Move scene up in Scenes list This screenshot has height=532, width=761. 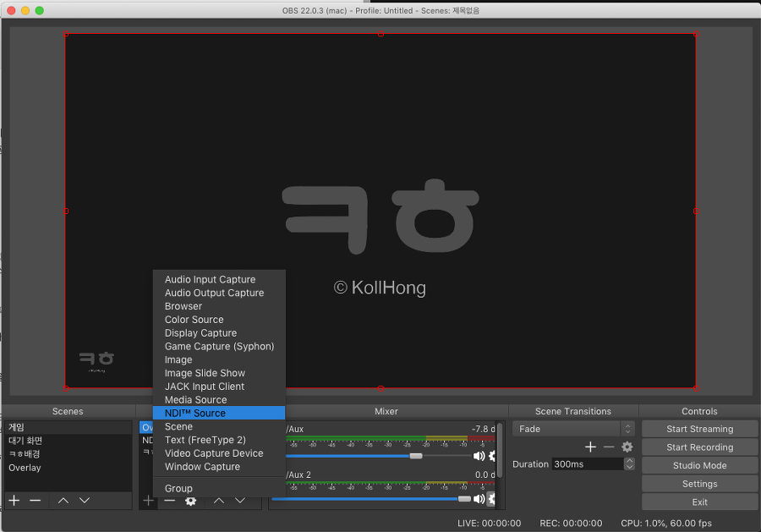[x=63, y=501]
